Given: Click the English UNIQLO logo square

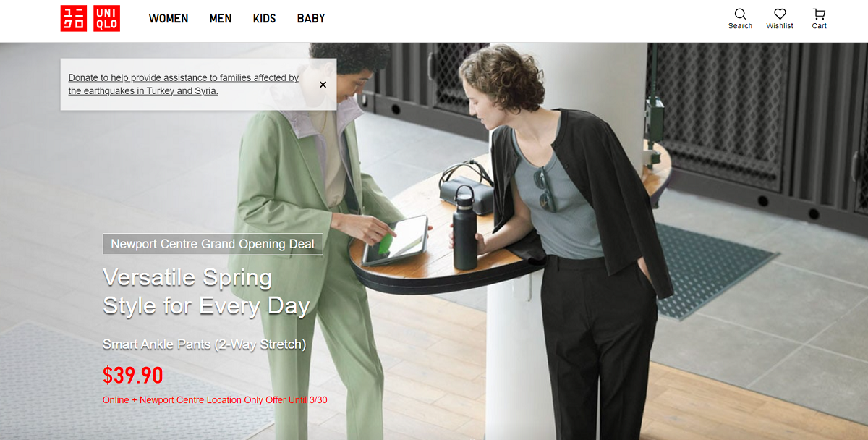Looking at the screenshot, I should (x=106, y=18).
